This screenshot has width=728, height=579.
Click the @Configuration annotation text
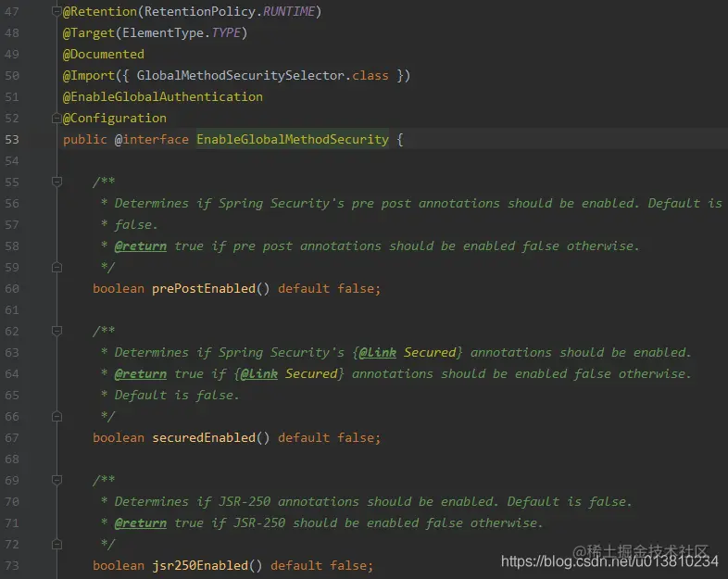point(115,119)
